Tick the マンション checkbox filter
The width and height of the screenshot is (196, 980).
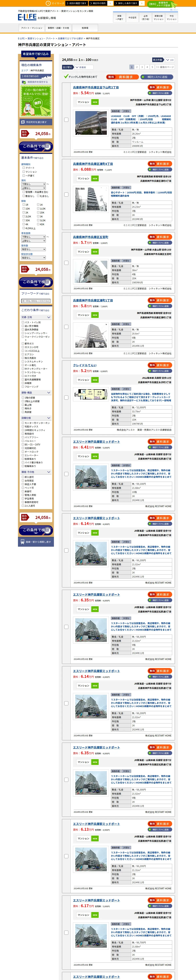[24, 171]
